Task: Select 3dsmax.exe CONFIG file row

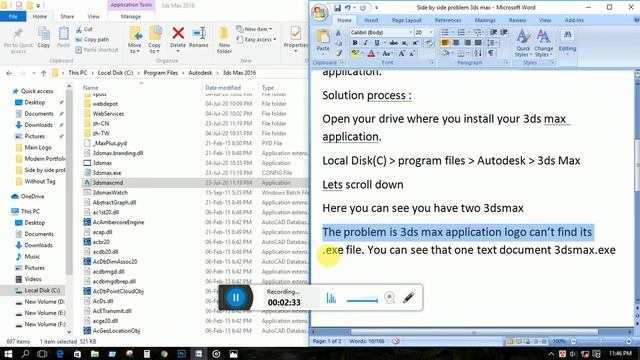Action: coord(195,173)
